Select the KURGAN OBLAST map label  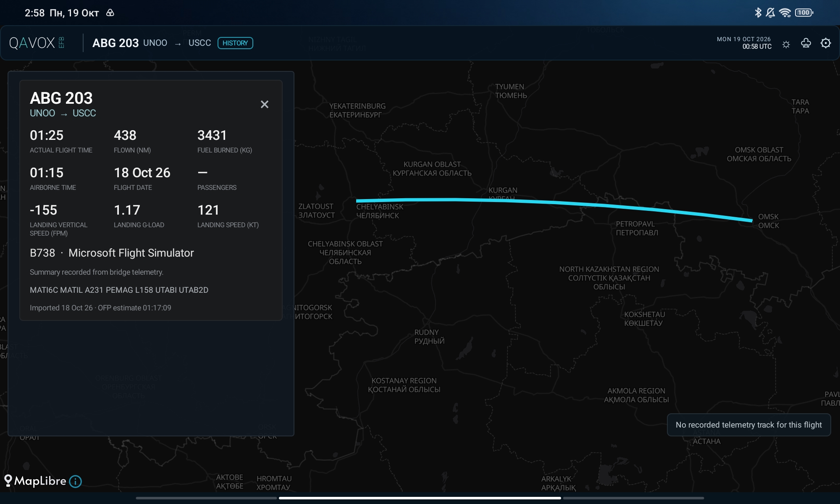coord(432,168)
